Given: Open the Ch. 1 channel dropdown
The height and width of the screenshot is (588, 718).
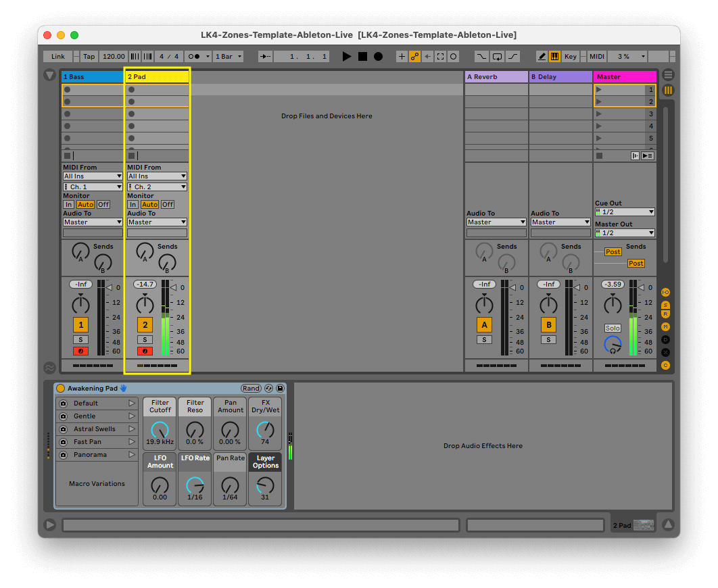Looking at the screenshot, I should [x=93, y=187].
